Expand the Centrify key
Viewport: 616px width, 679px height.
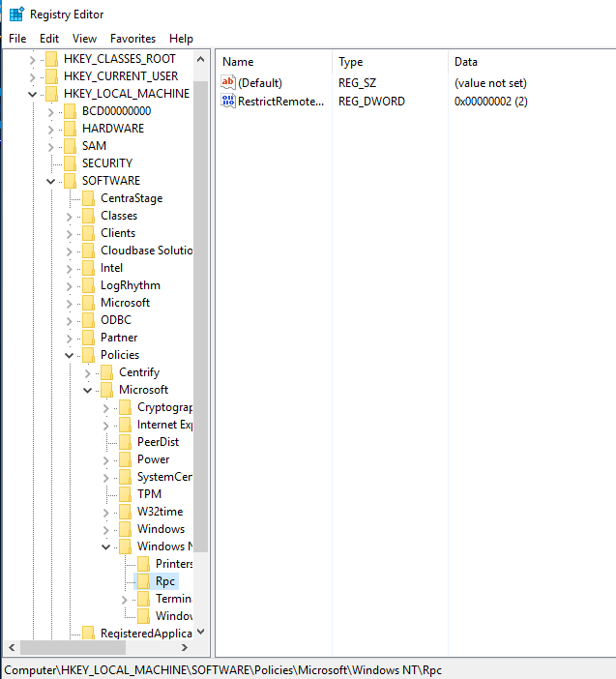pos(87,372)
